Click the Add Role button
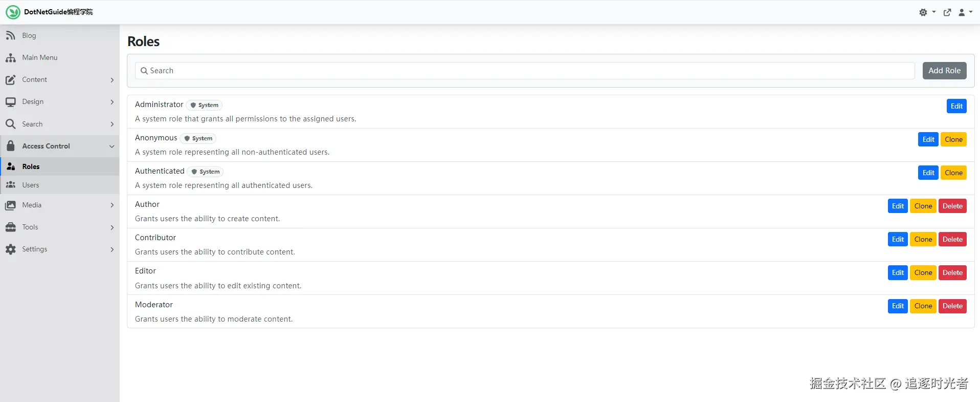This screenshot has height=402, width=980. tap(944, 71)
